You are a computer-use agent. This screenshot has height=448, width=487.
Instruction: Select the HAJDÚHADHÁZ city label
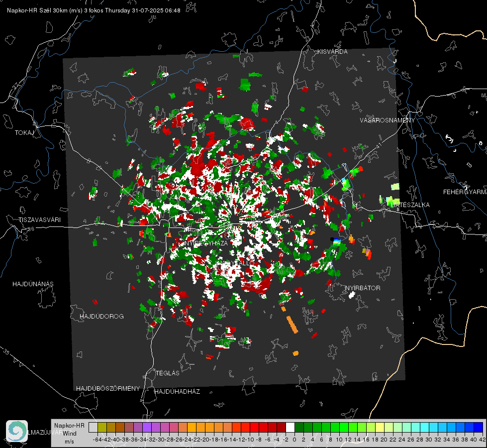point(177,392)
